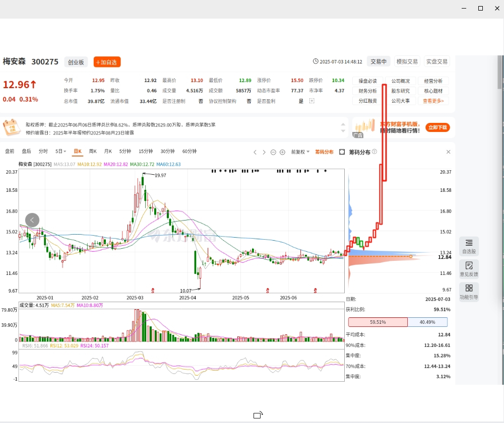Open 意见反馈 feedback sidebar button
This screenshot has width=504, height=423.
pyautogui.click(x=469, y=269)
